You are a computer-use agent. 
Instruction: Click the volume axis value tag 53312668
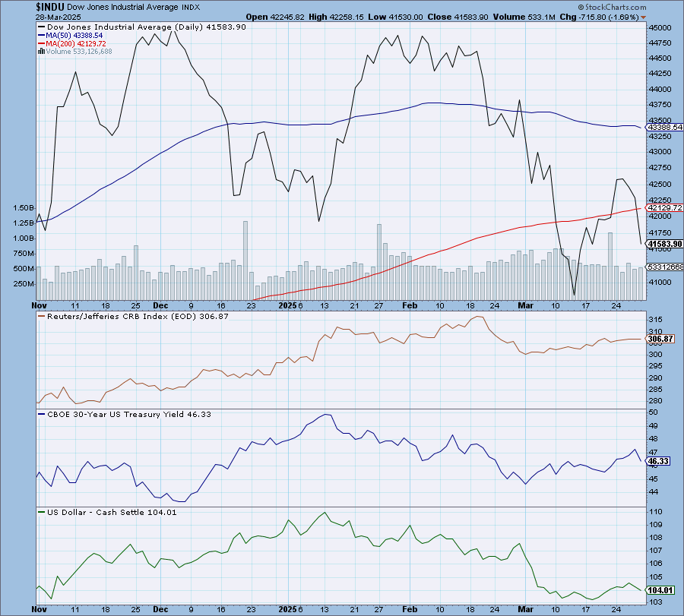pos(664,267)
